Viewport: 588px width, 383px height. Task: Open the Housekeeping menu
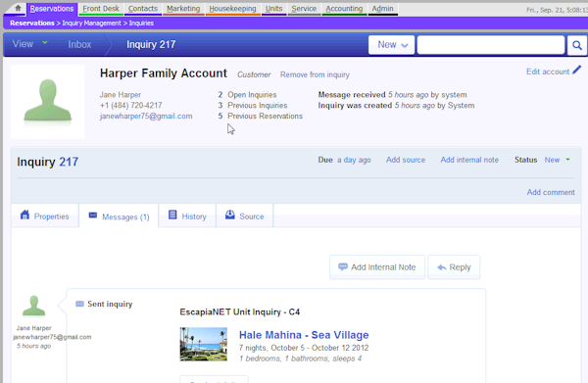(x=232, y=9)
